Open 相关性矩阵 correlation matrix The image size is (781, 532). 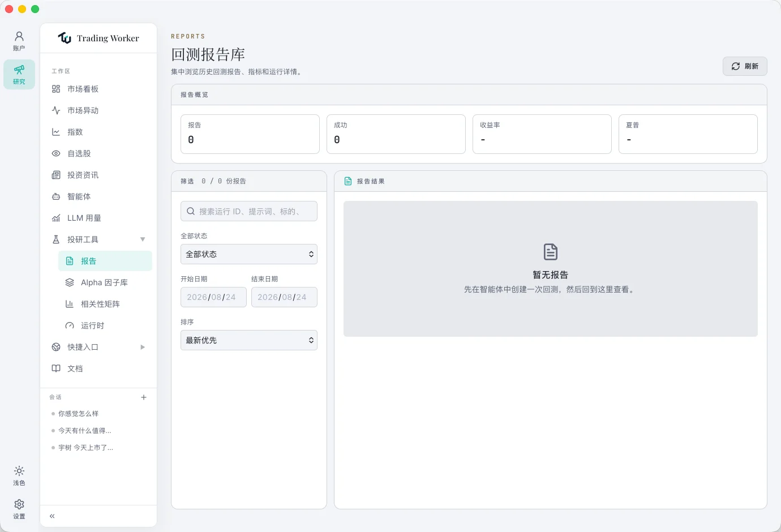point(105,304)
